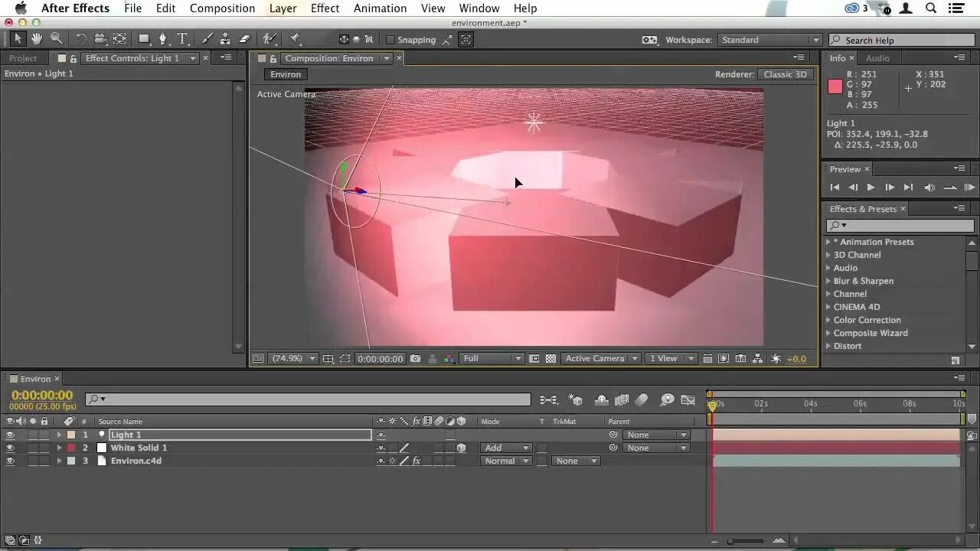Select the Selection arrow tool
Viewport: 980px width, 551px height.
click(x=18, y=39)
